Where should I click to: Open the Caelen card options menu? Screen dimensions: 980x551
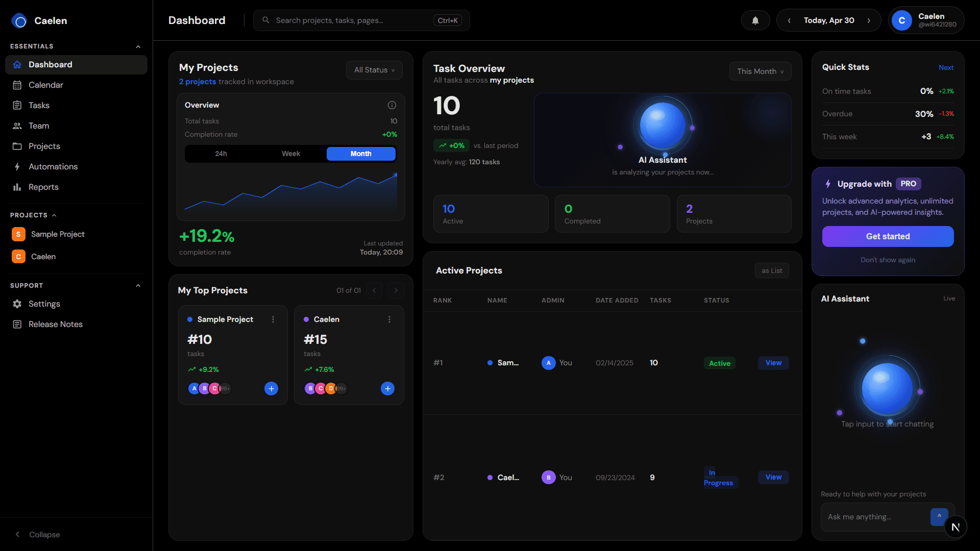tap(389, 319)
